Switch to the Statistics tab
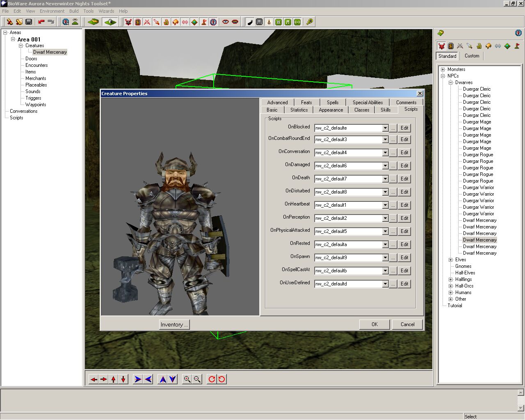The width and height of the screenshot is (525, 420). tap(299, 110)
